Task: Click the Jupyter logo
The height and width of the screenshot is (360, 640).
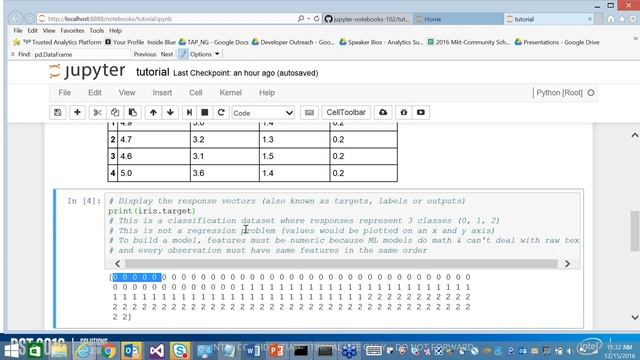Action: [87, 71]
